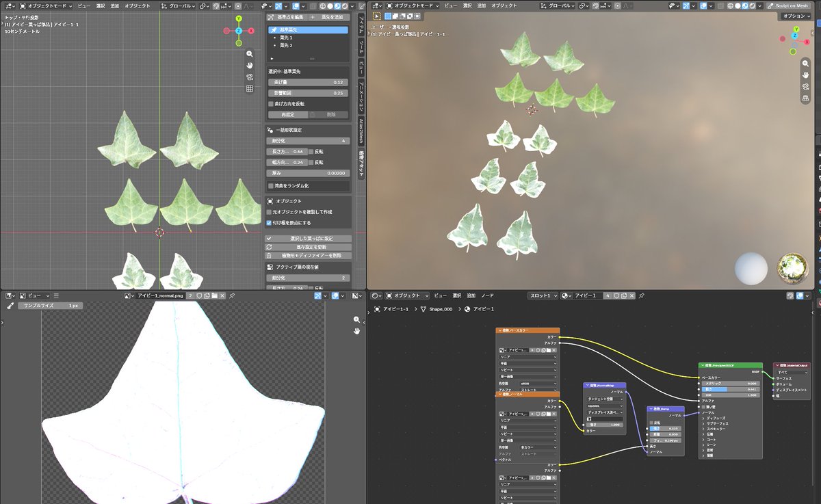This screenshot has width=821, height=504.
Task: Open the アイテム sidebar tab
Action: coord(361,26)
